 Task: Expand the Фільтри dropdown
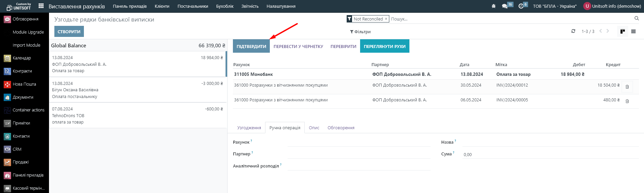click(x=360, y=32)
